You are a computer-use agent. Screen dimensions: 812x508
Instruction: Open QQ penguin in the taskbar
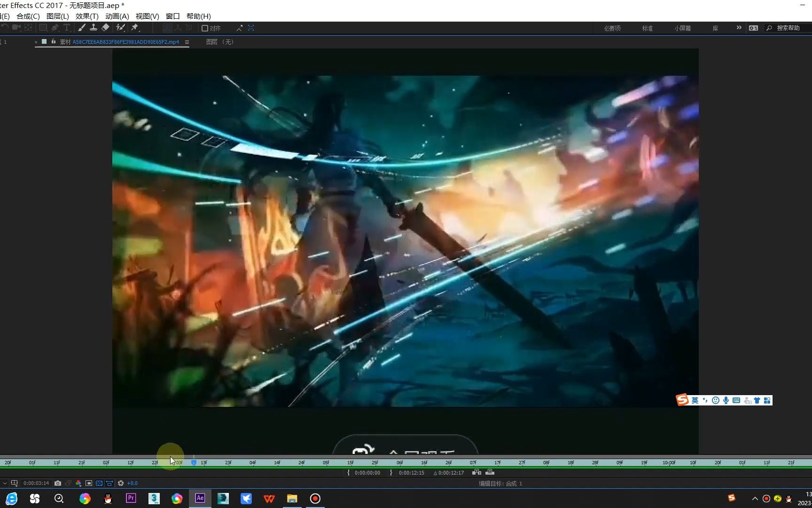108,499
